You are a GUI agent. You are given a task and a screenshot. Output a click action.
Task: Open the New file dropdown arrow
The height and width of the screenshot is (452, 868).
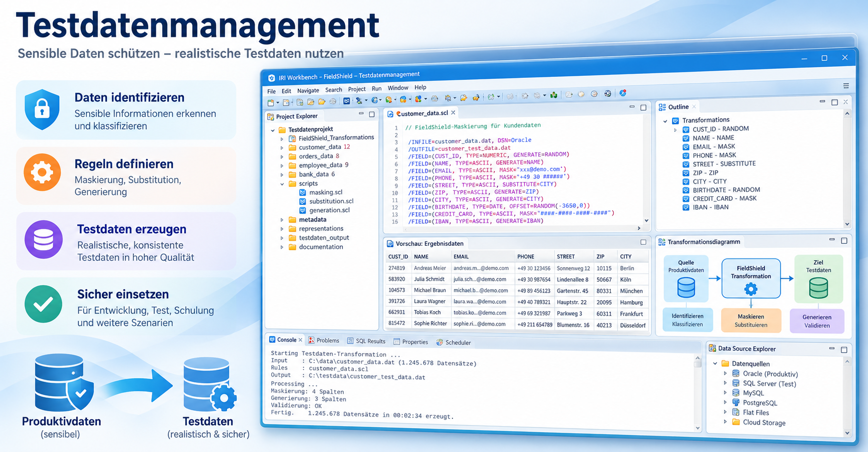click(277, 103)
